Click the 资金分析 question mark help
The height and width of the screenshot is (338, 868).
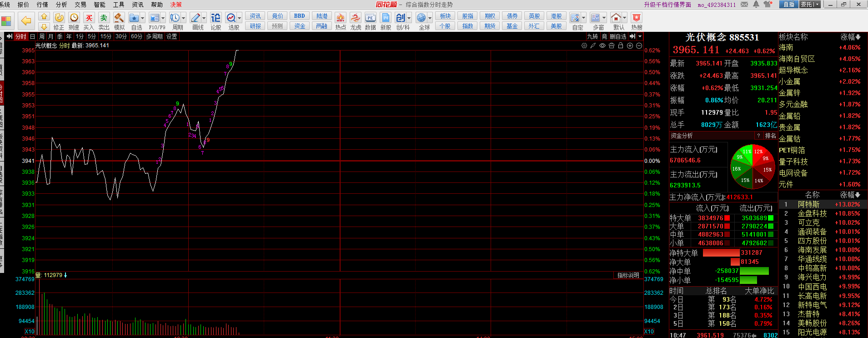pyautogui.click(x=758, y=136)
